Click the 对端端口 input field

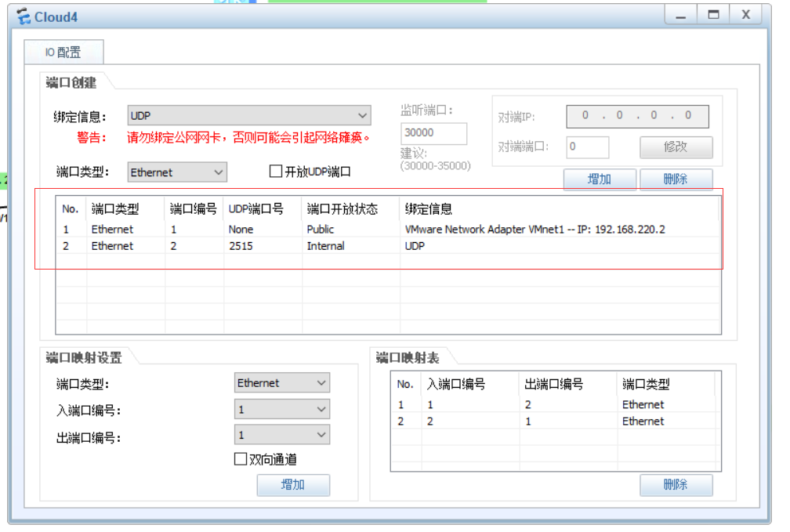pos(588,147)
